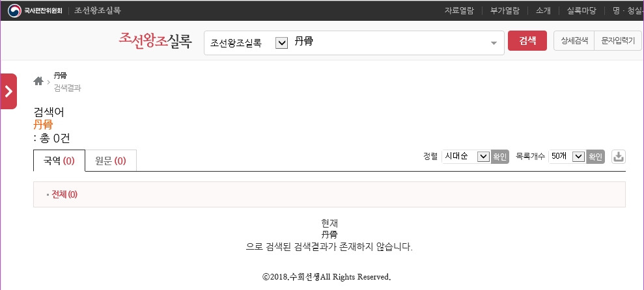Go to home via house icon
Image resolution: width=644 pixels, height=290 pixels.
point(38,81)
